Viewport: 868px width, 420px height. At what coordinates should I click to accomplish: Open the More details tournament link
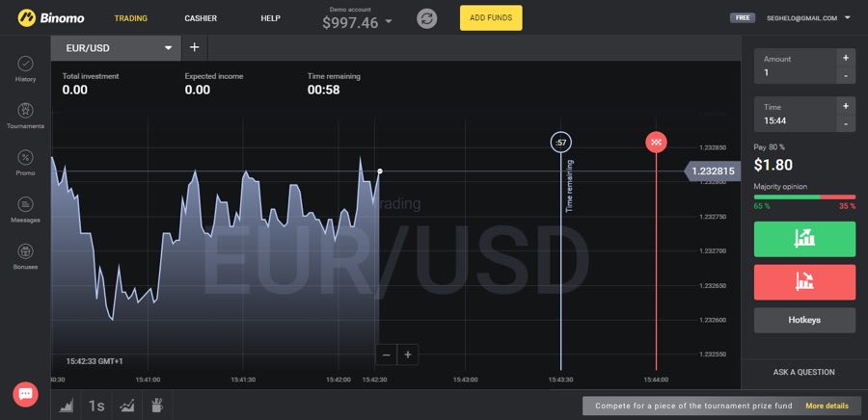(x=827, y=406)
